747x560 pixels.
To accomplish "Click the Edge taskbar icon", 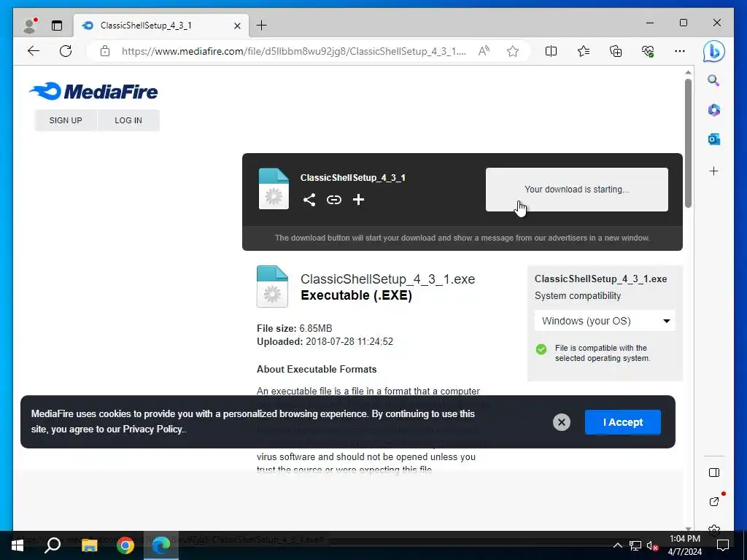I will click(x=161, y=545).
